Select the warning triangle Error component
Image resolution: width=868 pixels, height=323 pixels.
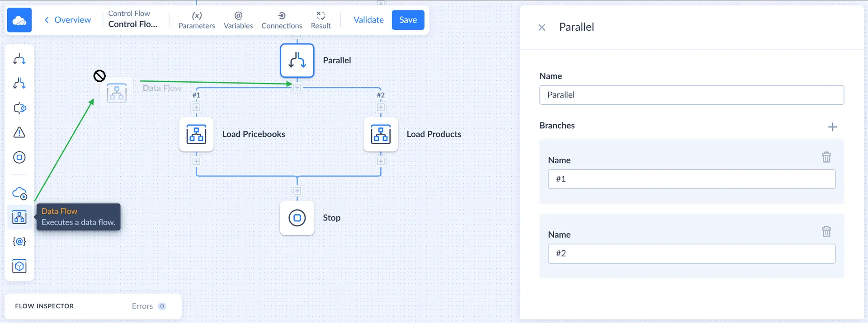coord(19,132)
